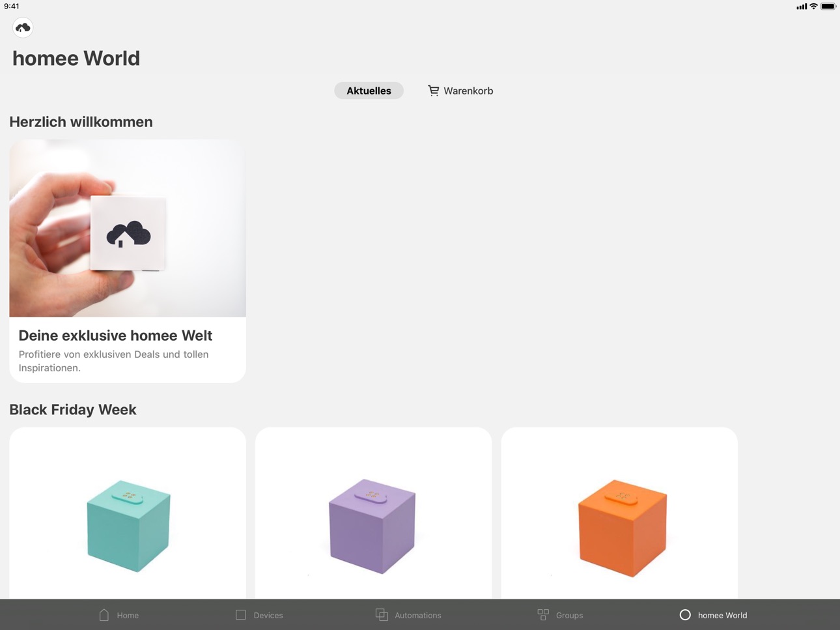Open the Warenkorb tab
Image resolution: width=840 pixels, height=630 pixels.
(x=460, y=91)
